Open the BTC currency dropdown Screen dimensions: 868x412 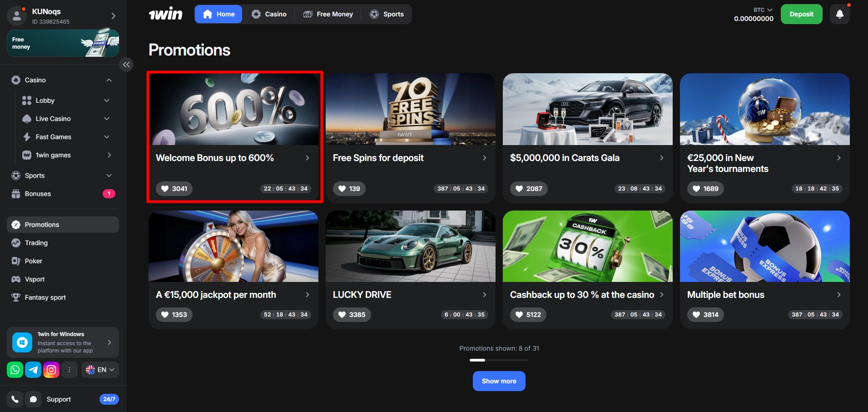pos(763,10)
